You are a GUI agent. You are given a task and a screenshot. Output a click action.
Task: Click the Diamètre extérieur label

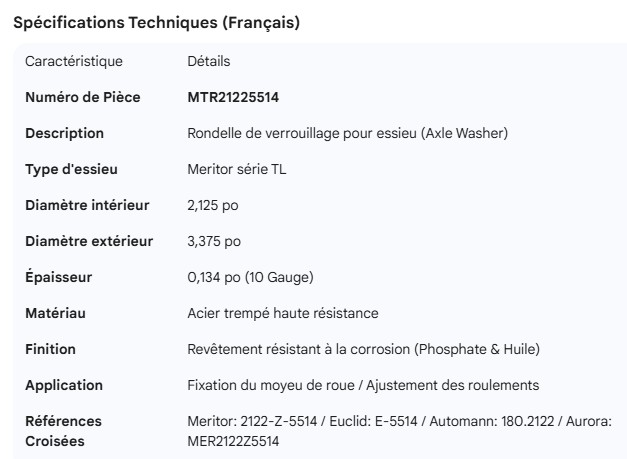pyautogui.click(x=89, y=241)
